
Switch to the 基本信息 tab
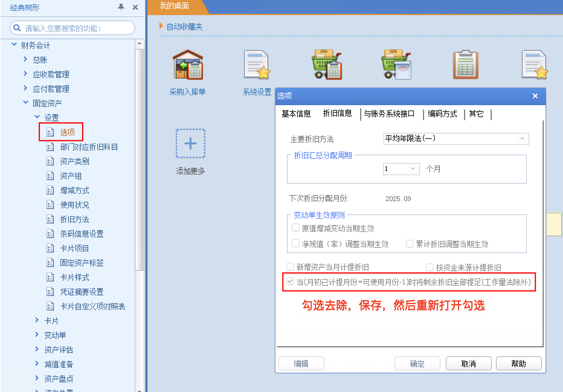point(296,114)
